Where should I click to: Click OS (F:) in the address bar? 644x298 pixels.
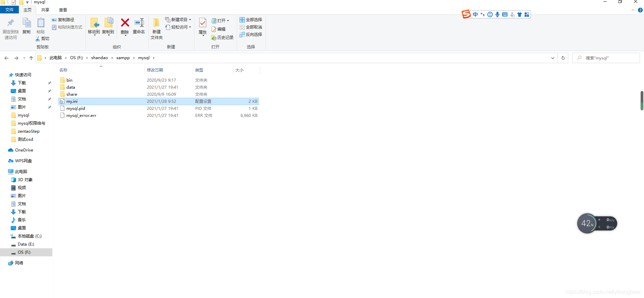[76, 58]
